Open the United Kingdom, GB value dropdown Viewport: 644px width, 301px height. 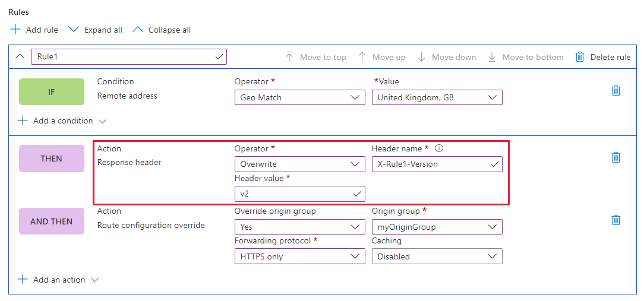click(x=437, y=98)
